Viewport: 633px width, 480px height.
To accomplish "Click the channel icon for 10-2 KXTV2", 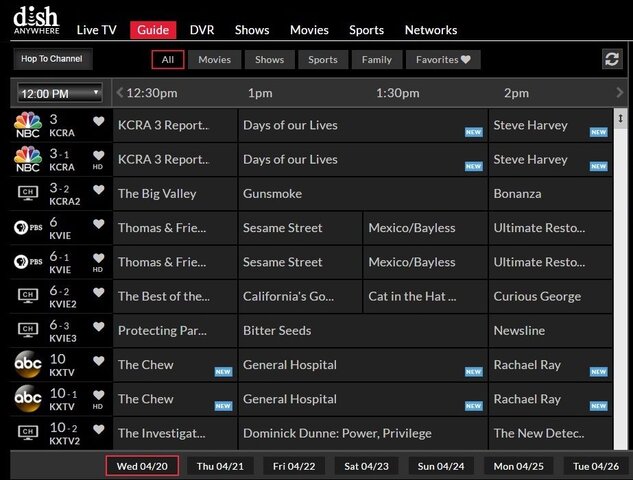I will pos(26,433).
